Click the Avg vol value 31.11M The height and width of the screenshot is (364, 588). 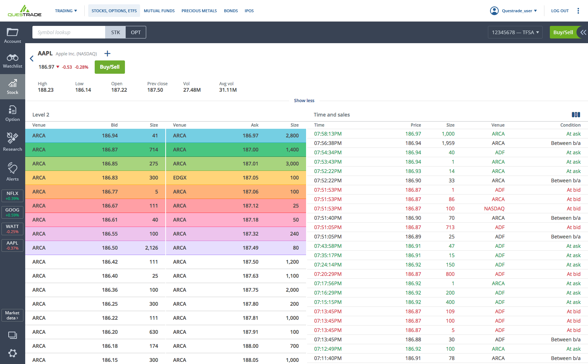click(x=228, y=90)
